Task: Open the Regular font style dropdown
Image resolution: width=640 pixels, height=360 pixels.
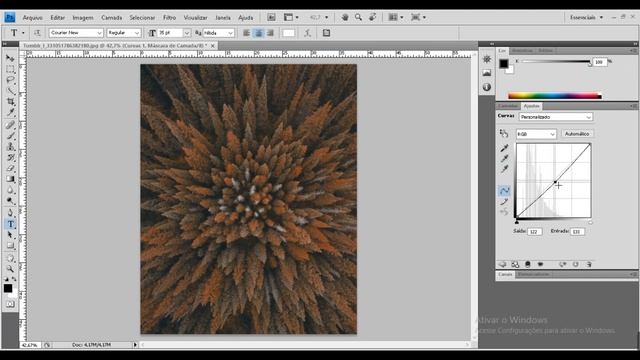Action: [x=124, y=33]
